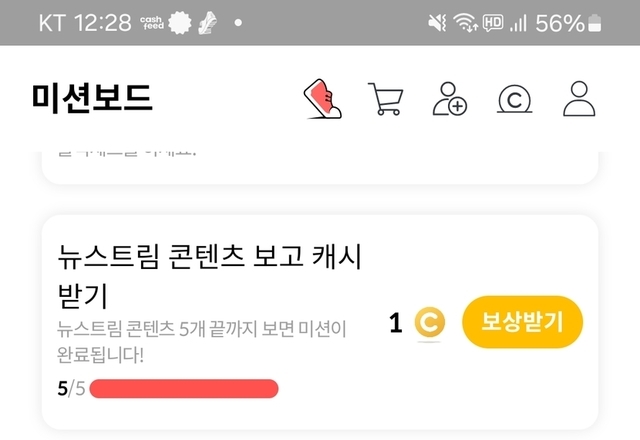640x440 pixels.
Task: Tap the mission description about 5개 콘텐츠
Action: (x=201, y=340)
